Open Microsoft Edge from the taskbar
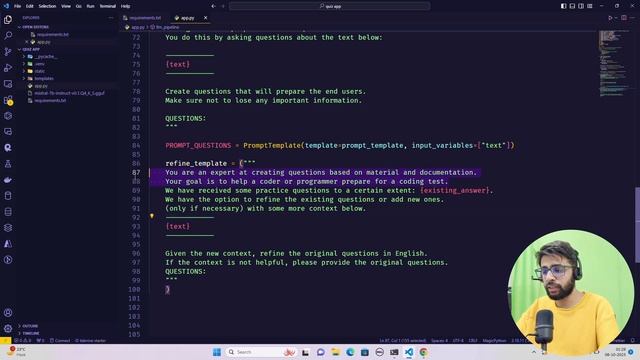Image resolution: width=640 pixels, height=360 pixels. (x=350, y=352)
